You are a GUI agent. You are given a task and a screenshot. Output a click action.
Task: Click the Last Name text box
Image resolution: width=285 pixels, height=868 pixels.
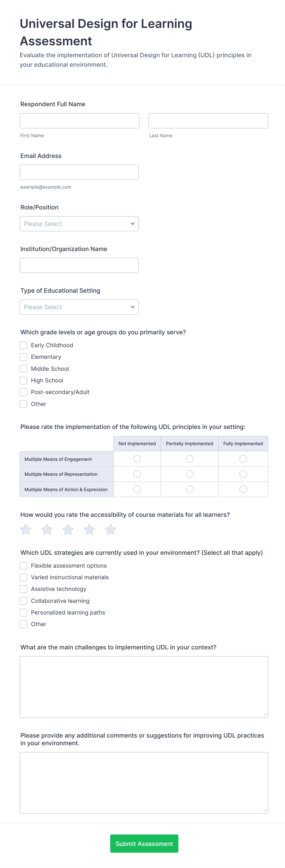[208, 121]
